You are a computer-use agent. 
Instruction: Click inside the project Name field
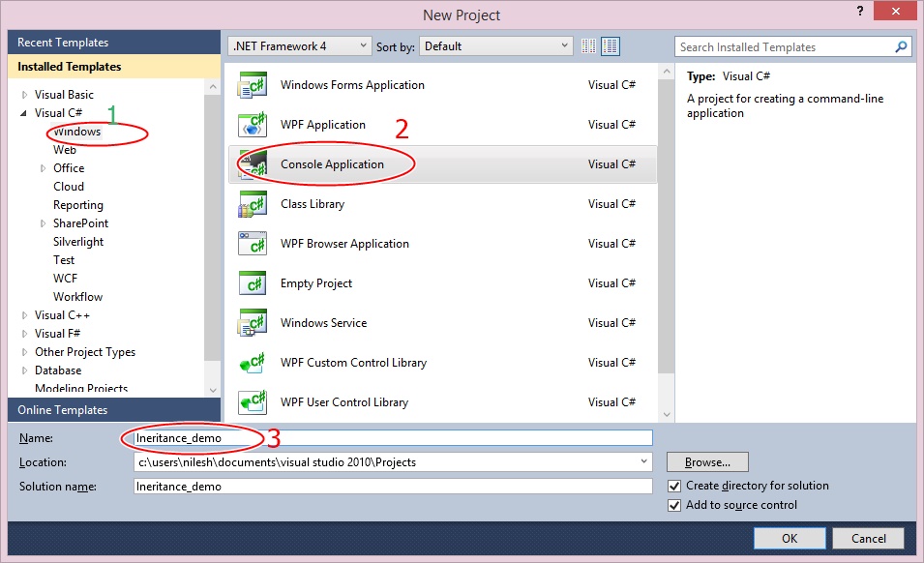click(387, 437)
